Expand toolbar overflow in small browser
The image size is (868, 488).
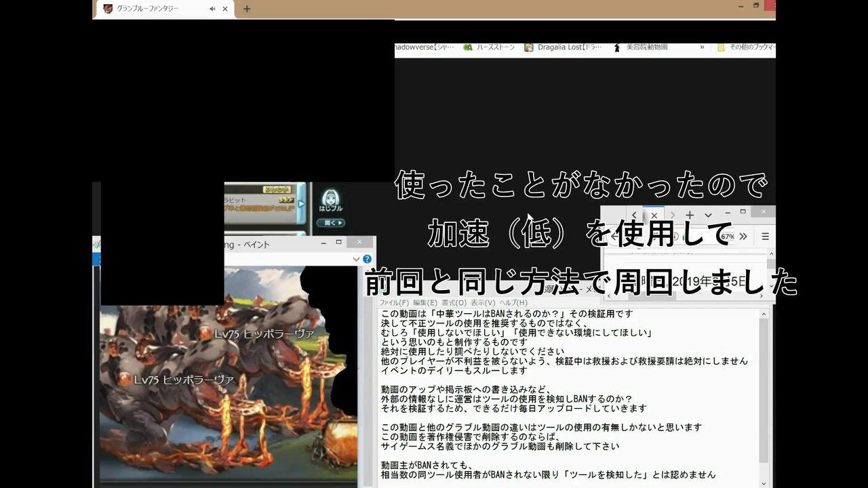pyautogui.click(x=743, y=237)
